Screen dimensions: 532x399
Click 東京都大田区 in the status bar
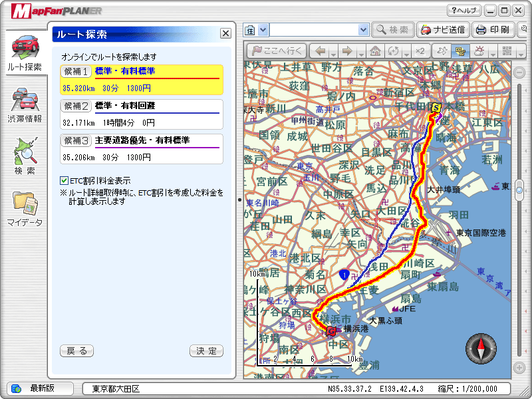point(116,389)
